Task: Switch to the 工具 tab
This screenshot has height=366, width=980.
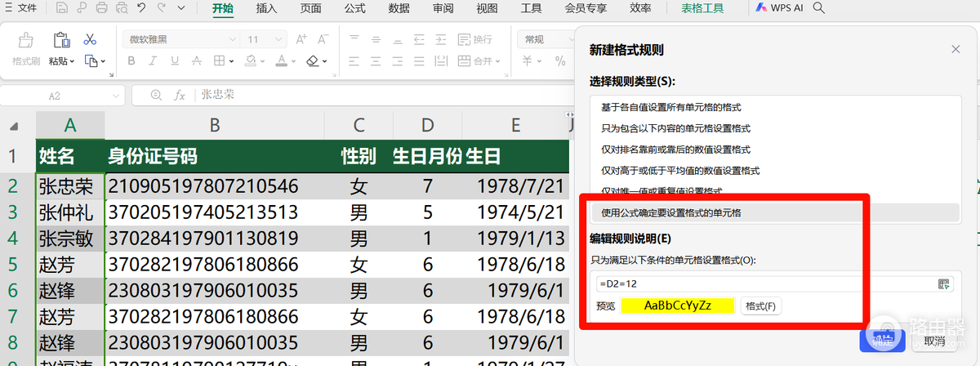Action: point(531,9)
